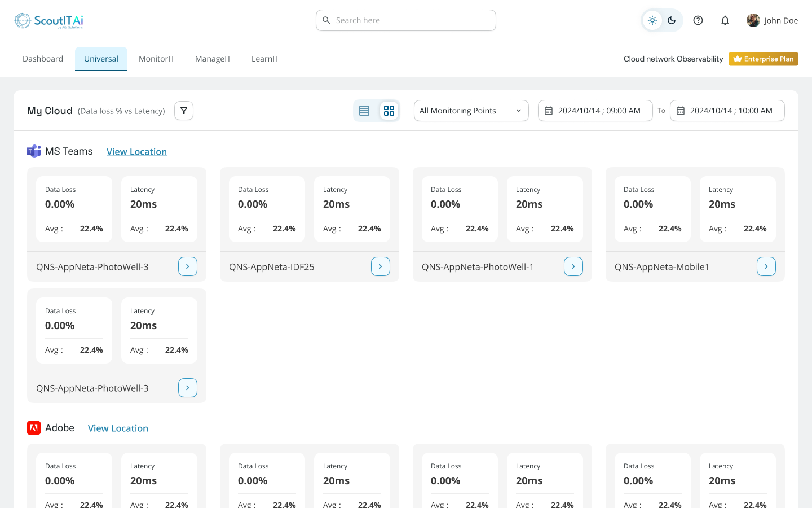Viewport: 812px width, 508px height.
Task: Click the Adobe application icon
Action: coord(34,428)
